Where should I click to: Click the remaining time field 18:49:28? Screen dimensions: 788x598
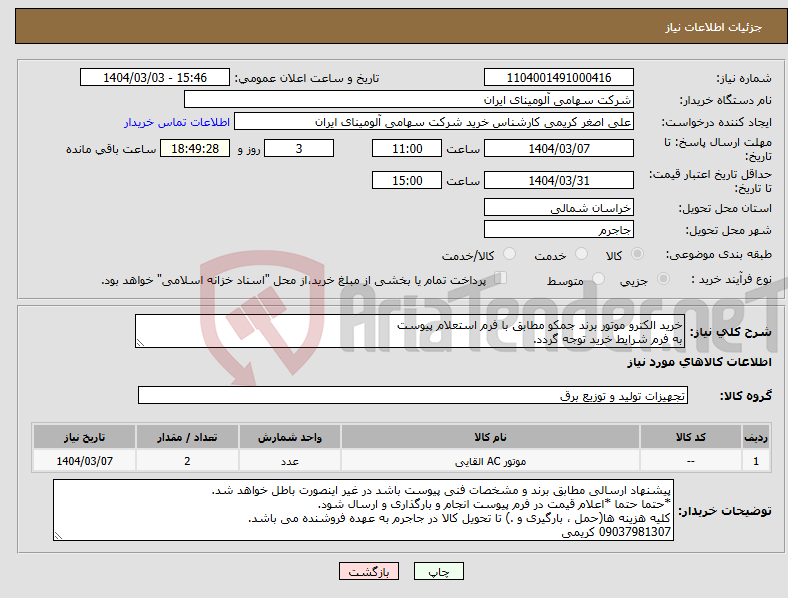195,149
